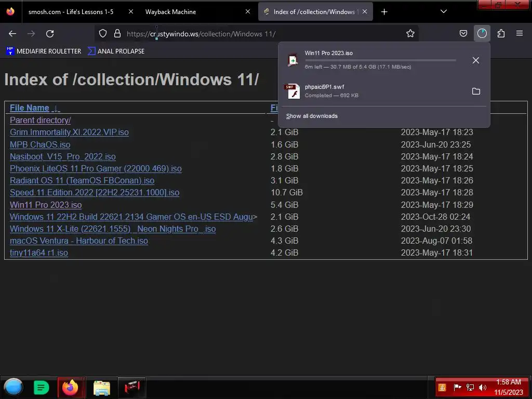Download Windows 11 22H2 Build 22621.2134 Gamer OS
This screenshot has height=399, width=532.
(x=131, y=217)
